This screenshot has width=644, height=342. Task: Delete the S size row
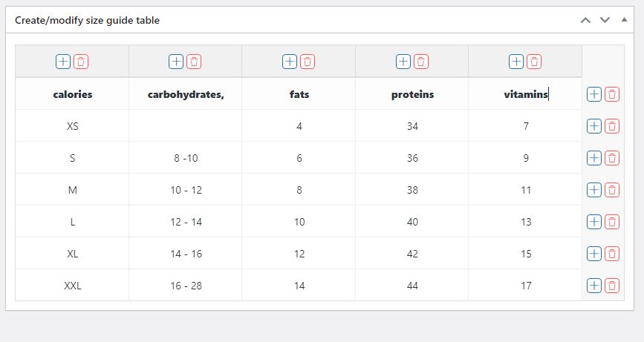pos(612,158)
